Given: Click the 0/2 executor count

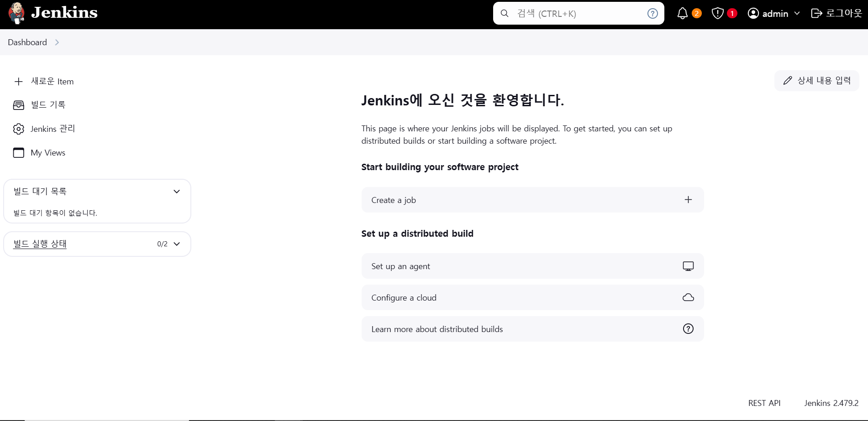Looking at the screenshot, I should point(162,244).
